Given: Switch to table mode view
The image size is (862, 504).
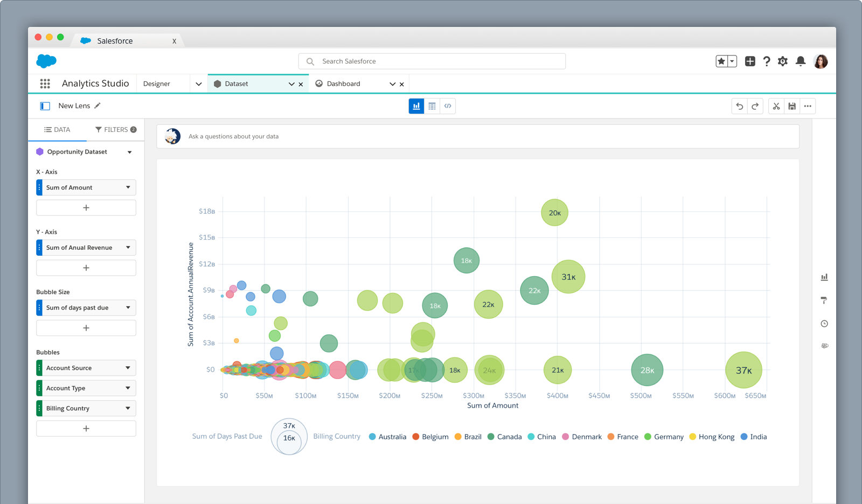Looking at the screenshot, I should coord(432,106).
